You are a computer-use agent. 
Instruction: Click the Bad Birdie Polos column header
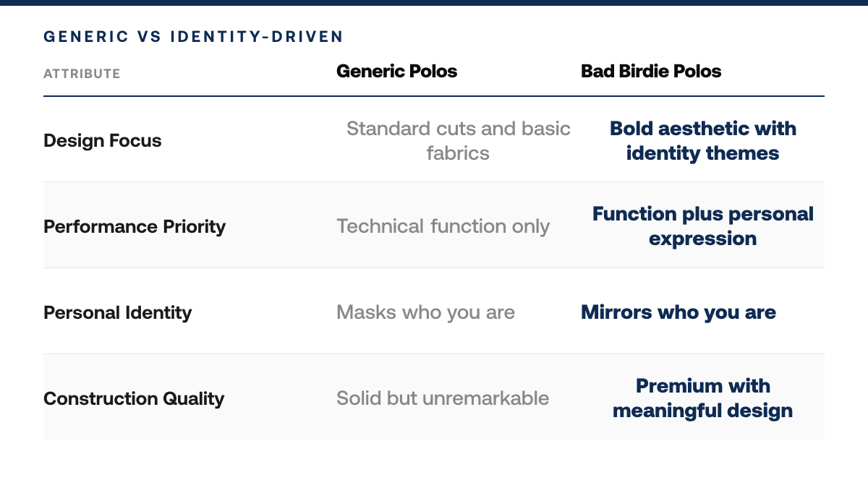click(x=651, y=72)
